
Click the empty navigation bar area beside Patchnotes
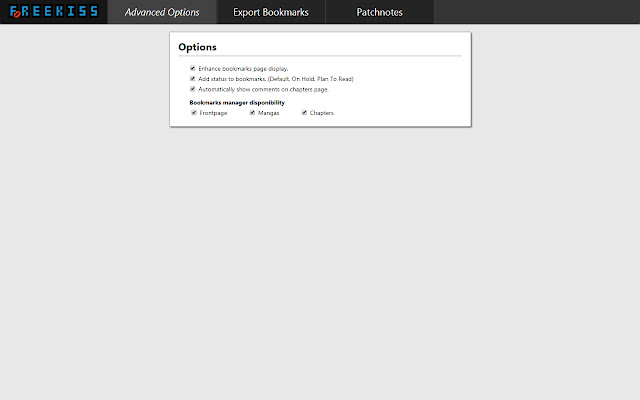536,12
